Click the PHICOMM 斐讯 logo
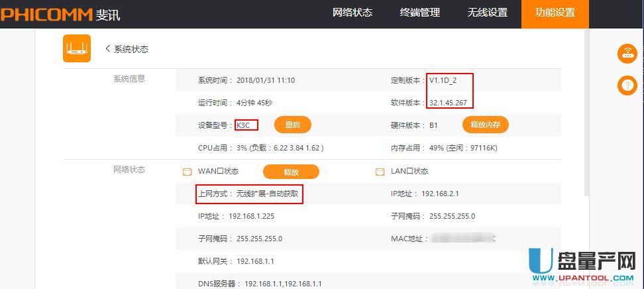The image size is (644, 289). click(x=60, y=15)
